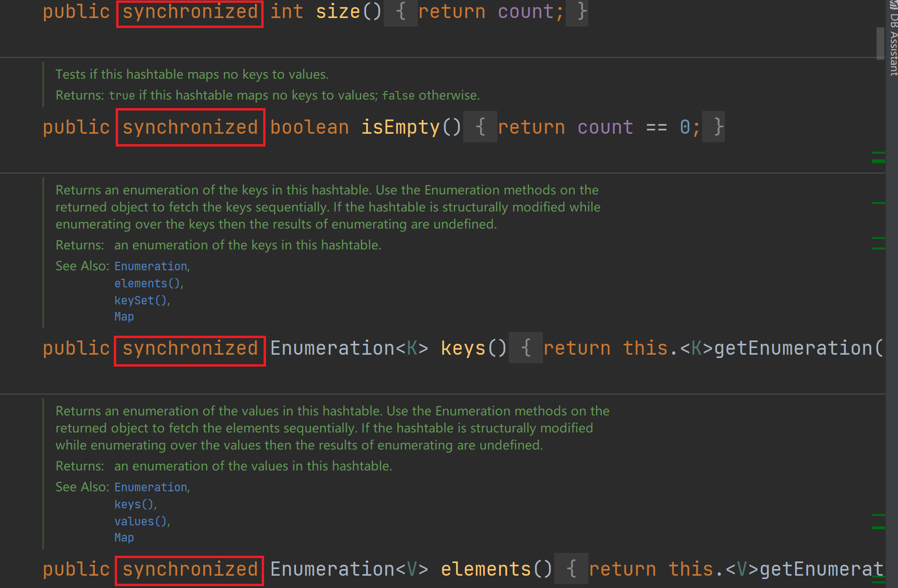
Task: Open the Map link under values()
Action: point(124,538)
